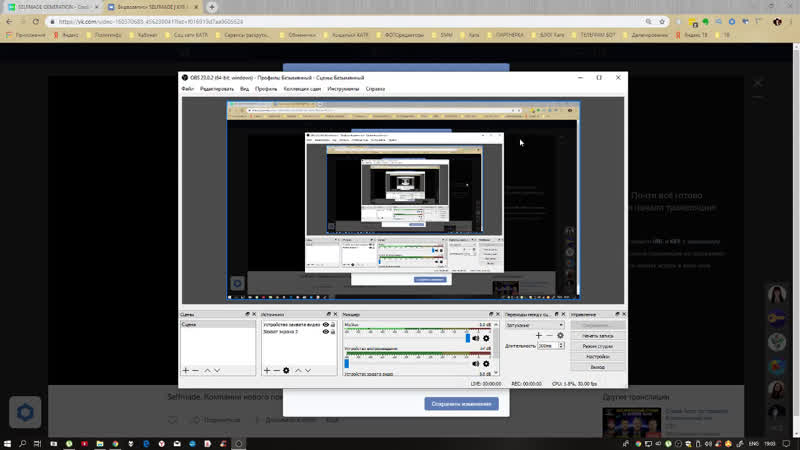800x450 pixels.
Task: Open Windows Start menu
Action: coord(7,444)
